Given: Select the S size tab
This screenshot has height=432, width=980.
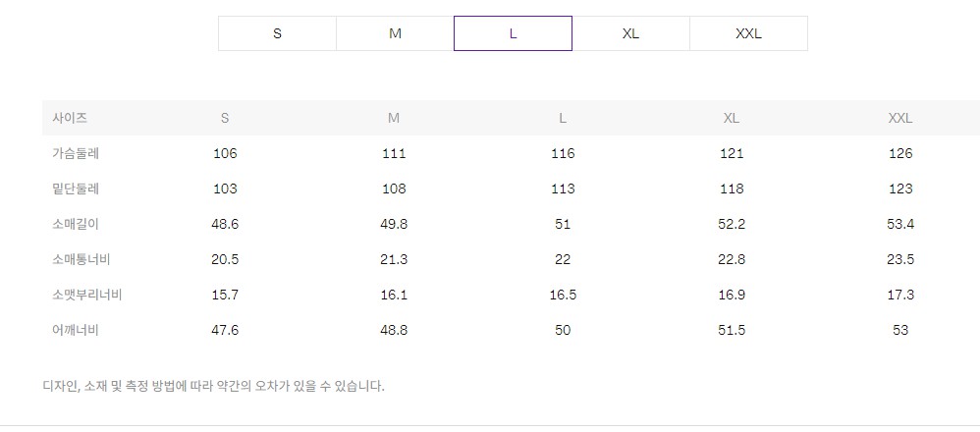Looking at the screenshot, I should (277, 33).
